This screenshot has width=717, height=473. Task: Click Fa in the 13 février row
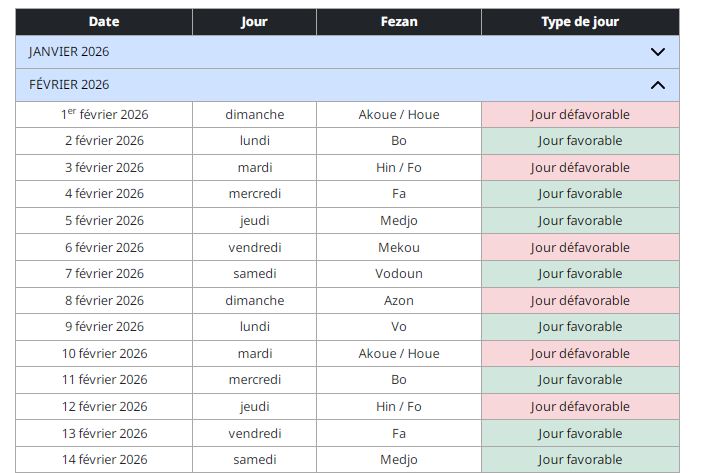tap(399, 433)
